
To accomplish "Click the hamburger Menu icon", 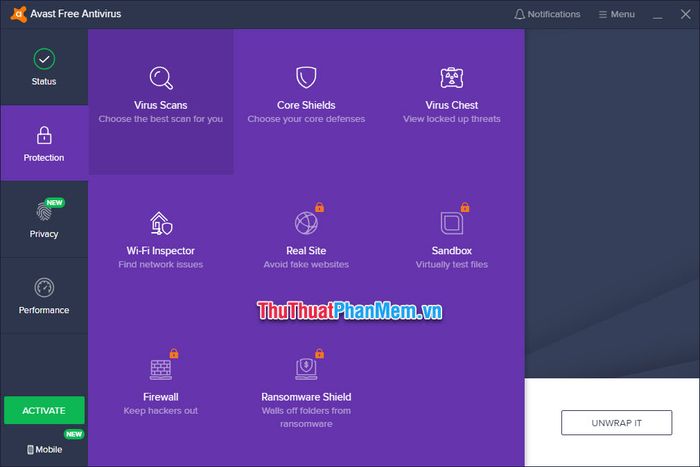I will pyautogui.click(x=603, y=14).
